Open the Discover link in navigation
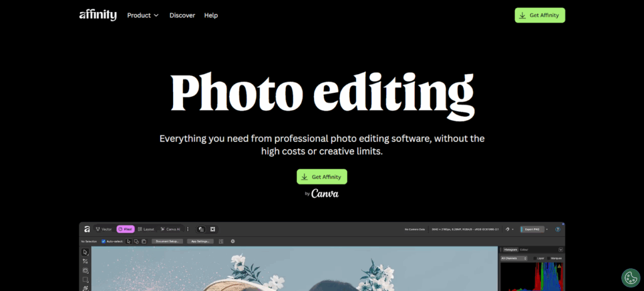Screen dimensions: 644x291 pos(182,15)
